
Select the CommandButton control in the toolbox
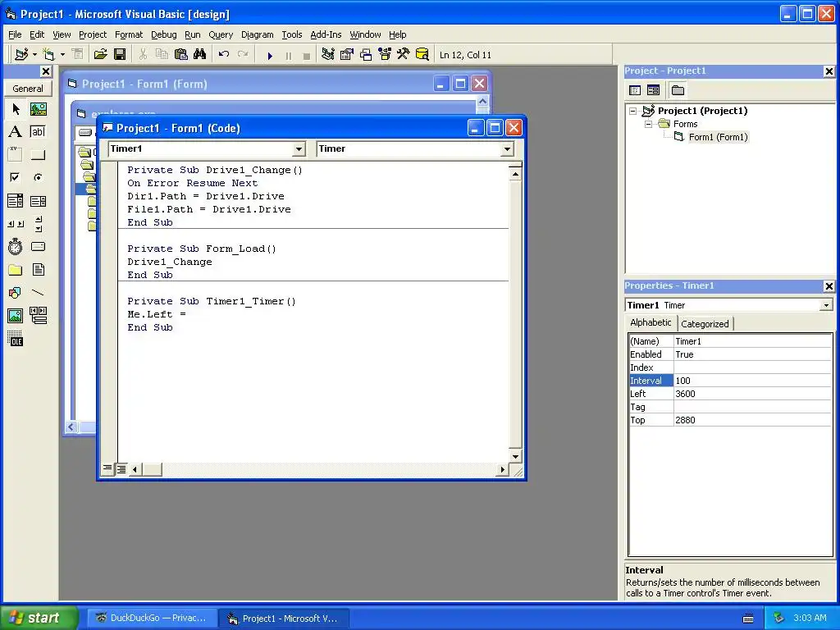tap(38, 155)
